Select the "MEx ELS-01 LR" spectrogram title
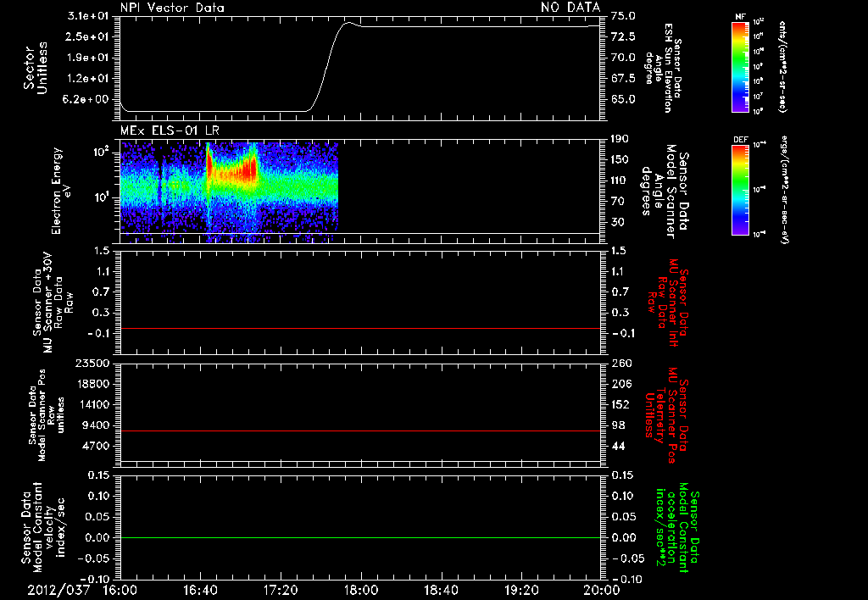868x600 pixels. click(x=170, y=131)
